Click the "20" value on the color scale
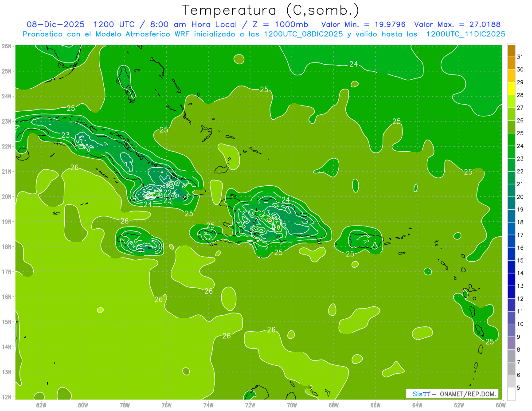532x411 pixels. [x=520, y=197]
